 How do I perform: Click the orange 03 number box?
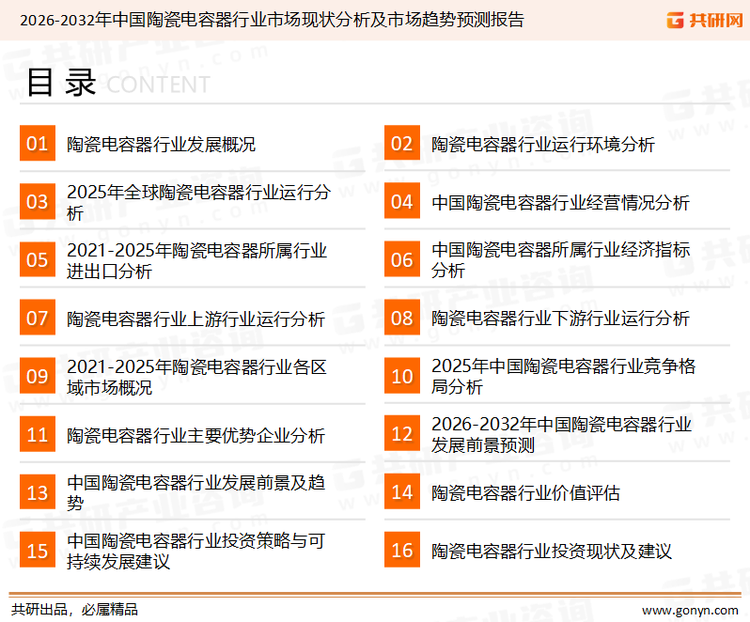(x=37, y=201)
